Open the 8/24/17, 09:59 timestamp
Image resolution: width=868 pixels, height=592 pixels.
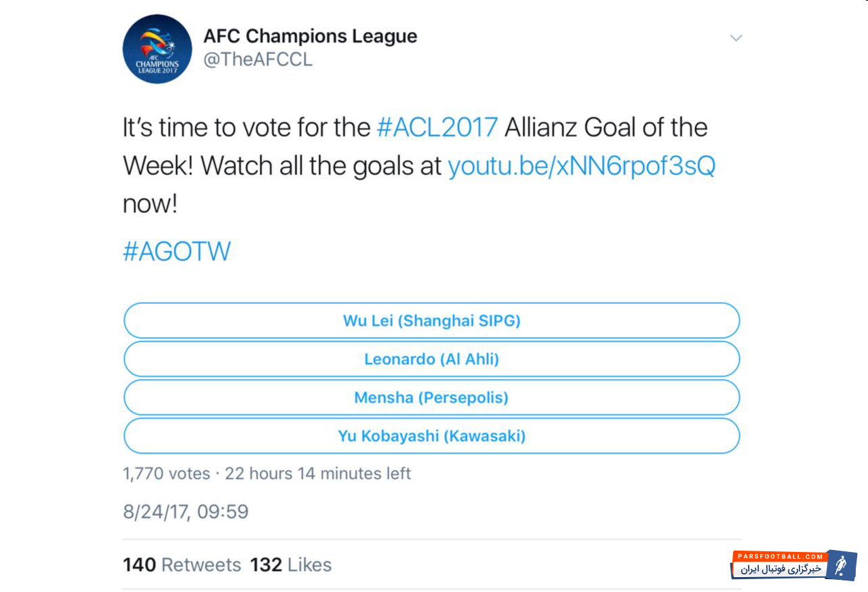(x=185, y=511)
